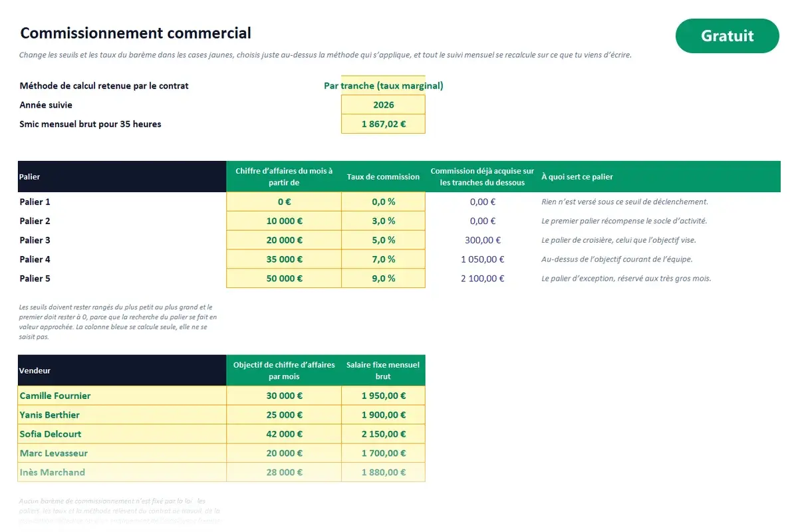The image size is (798, 532).
Task: Select Camille Fournier's objective 30 000 €
Action: [x=284, y=396]
